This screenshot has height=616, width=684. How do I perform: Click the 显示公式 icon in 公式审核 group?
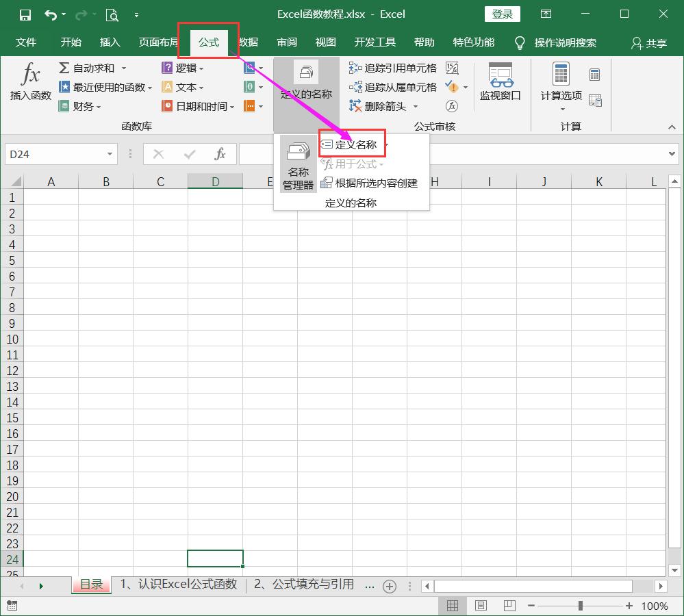(451, 68)
